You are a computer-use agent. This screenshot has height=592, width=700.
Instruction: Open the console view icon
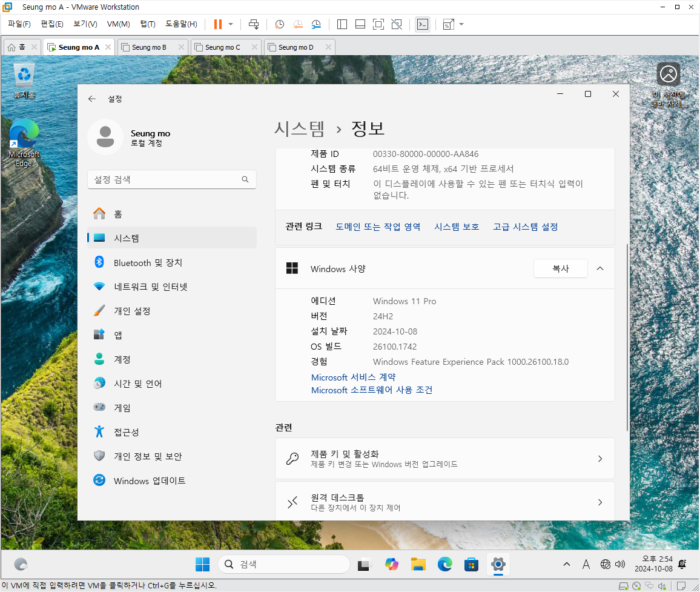point(422,24)
